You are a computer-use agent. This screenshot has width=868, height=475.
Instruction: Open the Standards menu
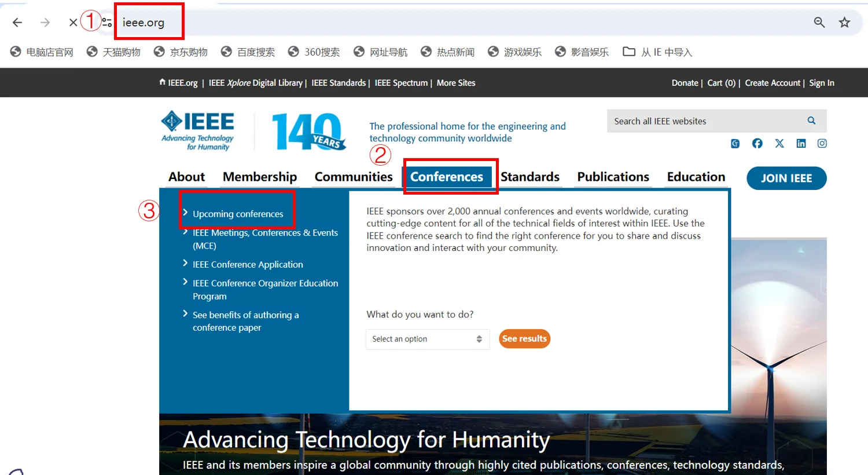tap(530, 177)
